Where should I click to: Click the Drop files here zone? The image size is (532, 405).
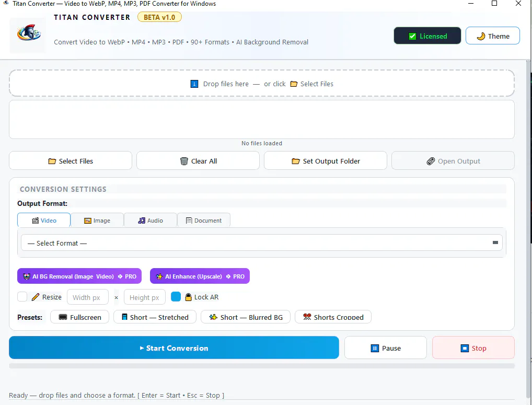point(262,84)
